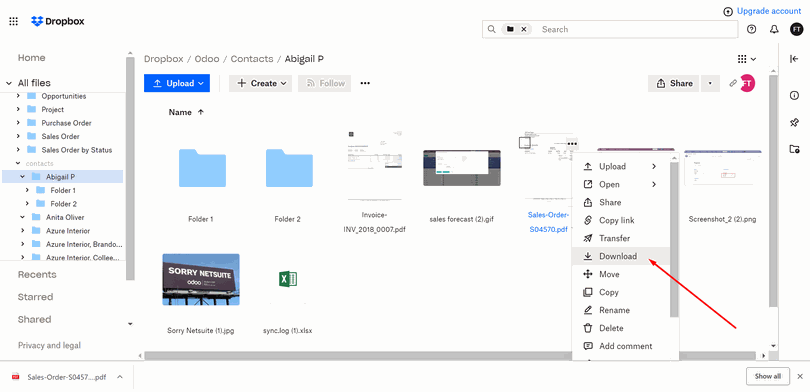Click Show all downloads button

coord(768,376)
